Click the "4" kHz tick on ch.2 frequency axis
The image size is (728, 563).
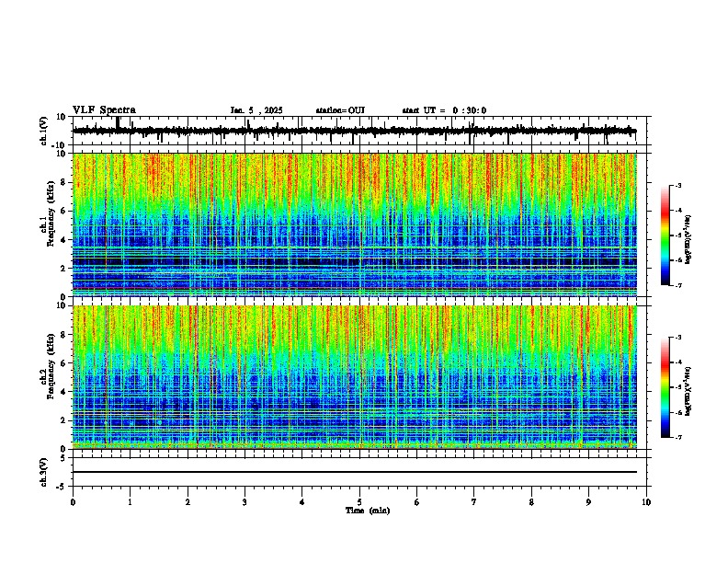pyautogui.click(x=64, y=392)
